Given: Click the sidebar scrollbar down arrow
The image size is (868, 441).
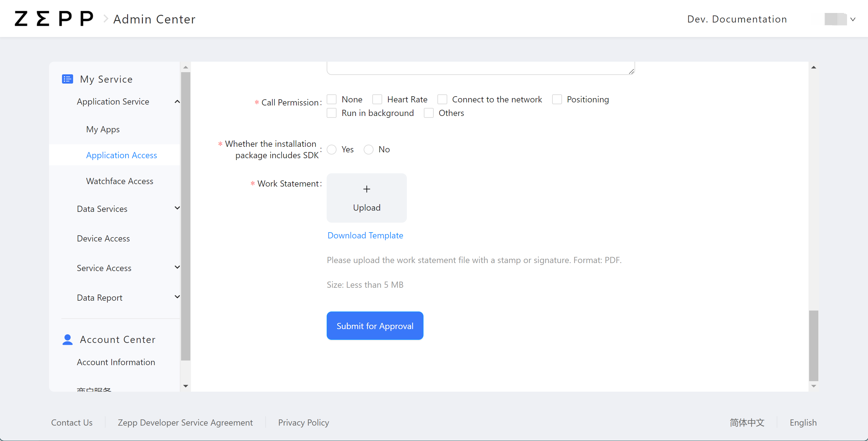Looking at the screenshot, I should 186,386.
